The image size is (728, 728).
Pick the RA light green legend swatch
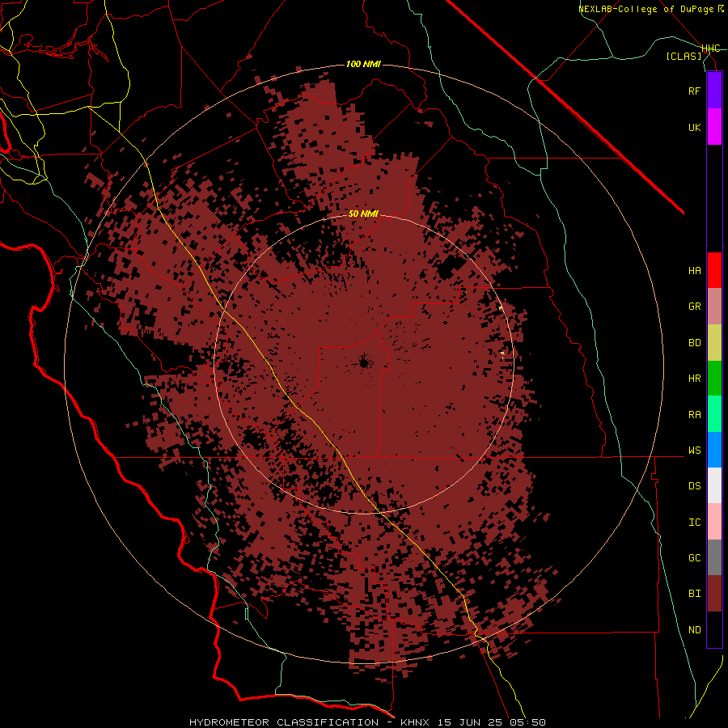click(x=714, y=414)
